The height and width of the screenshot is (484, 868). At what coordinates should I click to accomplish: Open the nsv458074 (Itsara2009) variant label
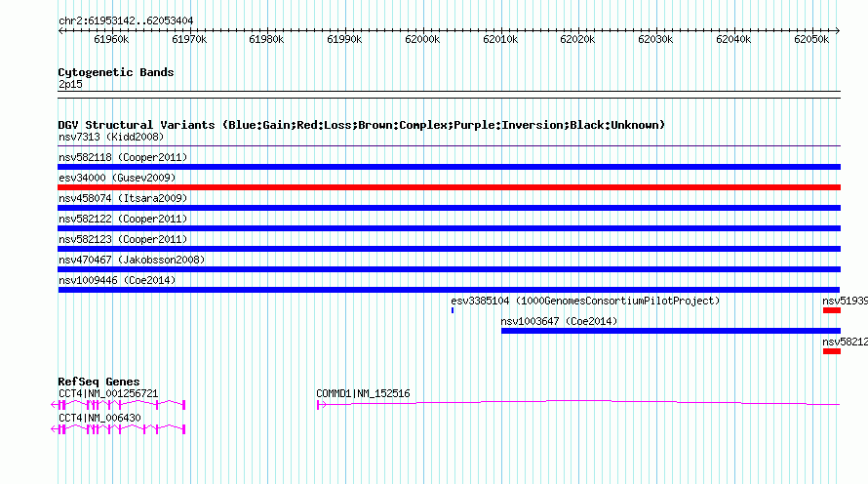(x=123, y=198)
